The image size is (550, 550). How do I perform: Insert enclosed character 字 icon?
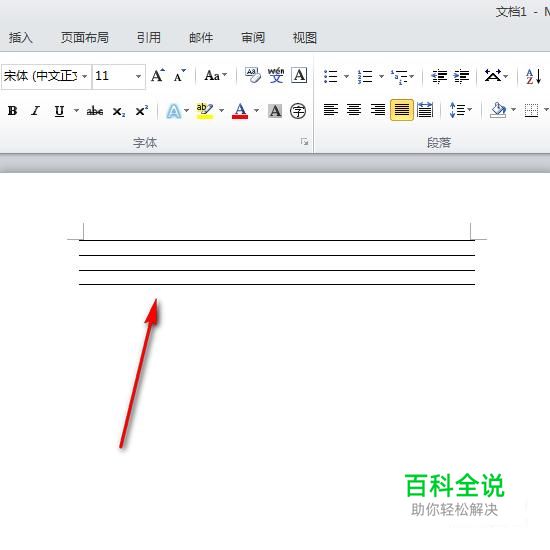[298, 111]
